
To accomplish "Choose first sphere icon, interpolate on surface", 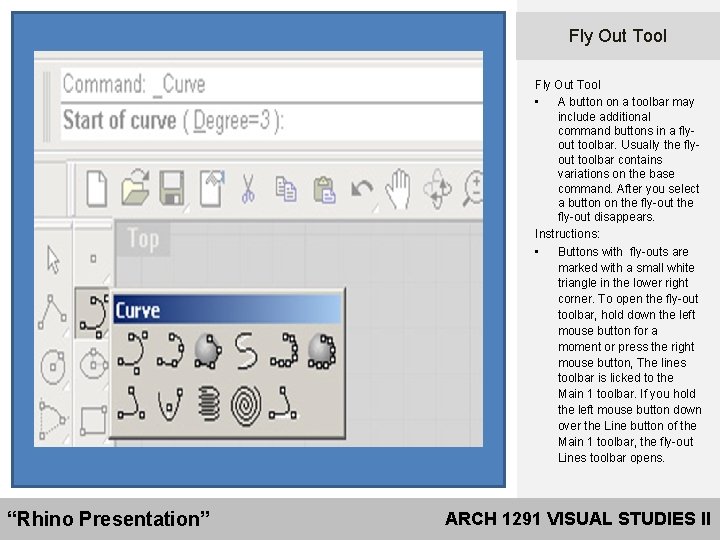I will [x=208, y=352].
